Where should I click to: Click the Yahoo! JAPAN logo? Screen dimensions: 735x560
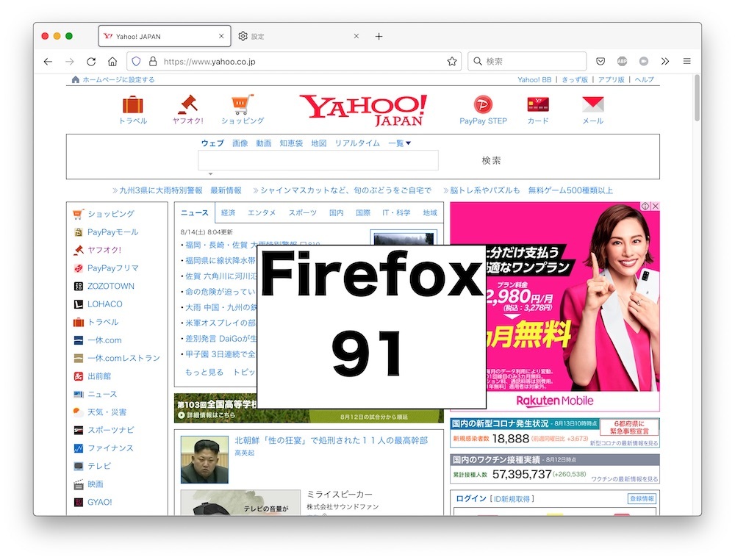[363, 110]
